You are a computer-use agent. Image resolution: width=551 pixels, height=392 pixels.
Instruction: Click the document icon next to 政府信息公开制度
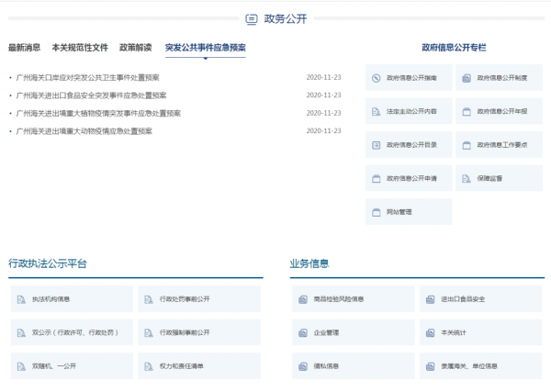466,78
